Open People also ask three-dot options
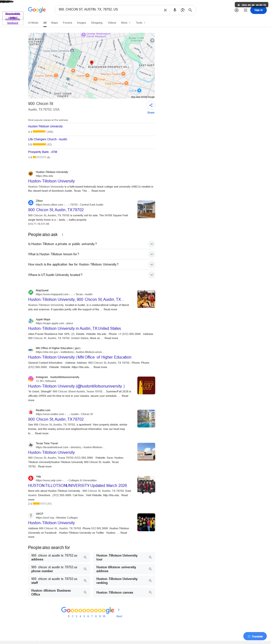Screen dimensions: 274x644 point(63,235)
